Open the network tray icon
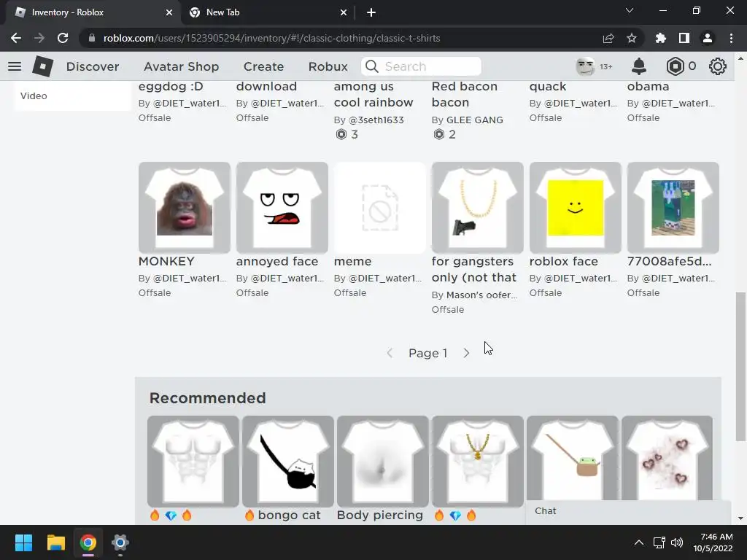 click(659, 542)
